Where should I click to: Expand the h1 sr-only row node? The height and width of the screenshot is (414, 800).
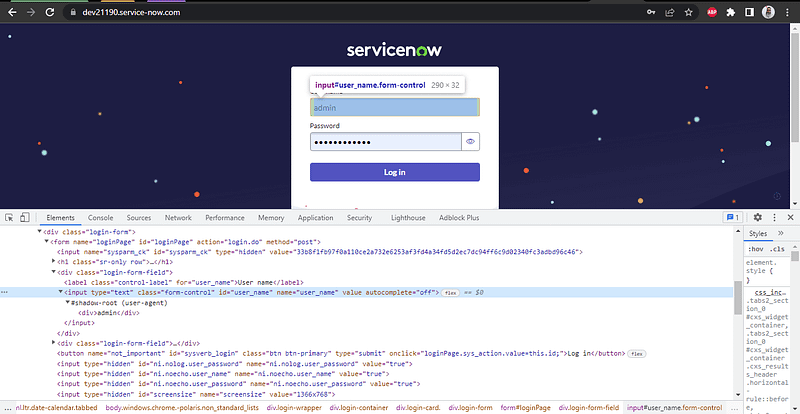[54, 262]
